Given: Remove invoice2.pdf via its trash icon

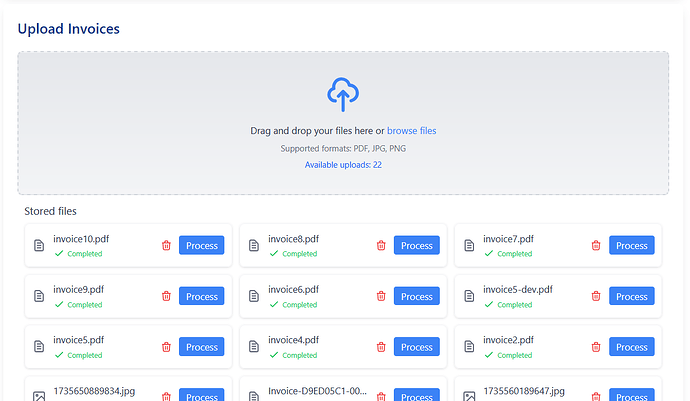Looking at the screenshot, I should pos(596,347).
